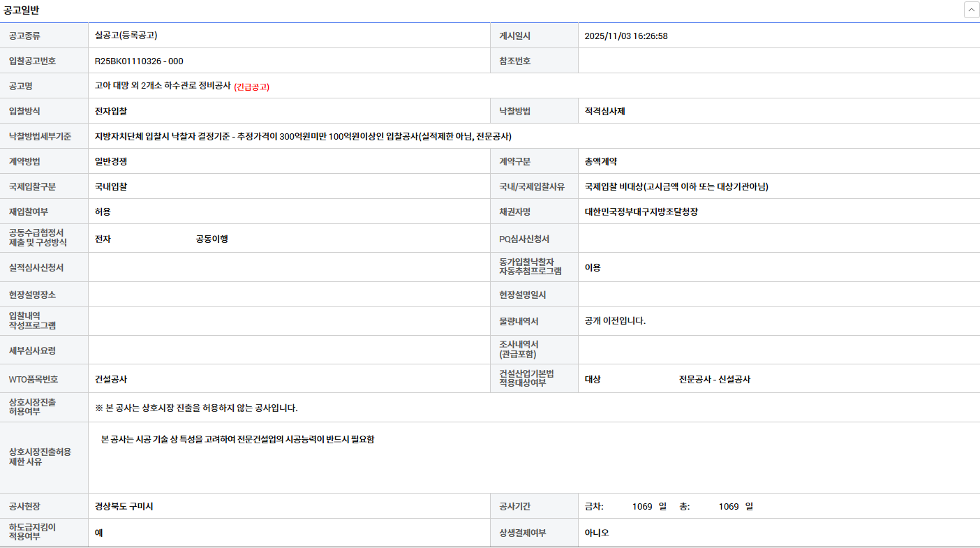Select 아니오 in the 상생결제여부 row
980x548 pixels.
(x=597, y=533)
